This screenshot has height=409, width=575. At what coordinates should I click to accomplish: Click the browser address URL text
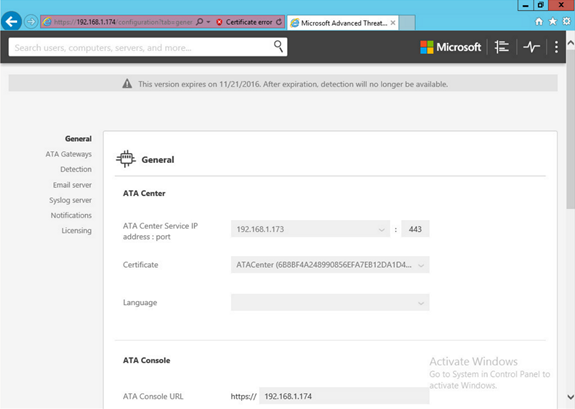pyautogui.click(x=123, y=22)
